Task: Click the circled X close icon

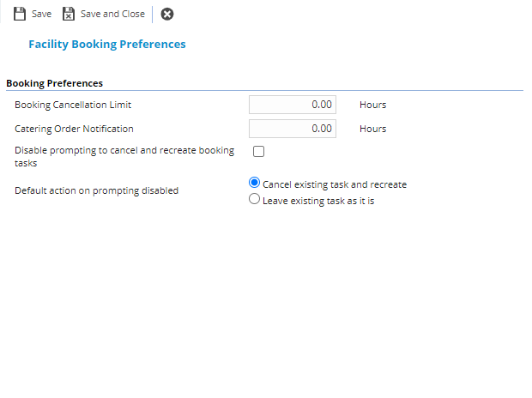Action: click(167, 14)
